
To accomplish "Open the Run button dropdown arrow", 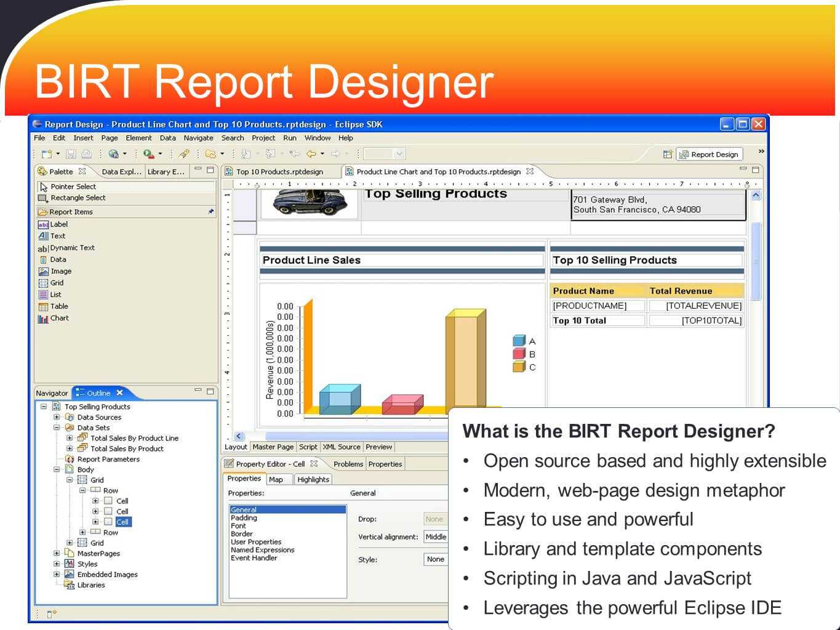I will pyautogui.click(x=160, y=154).
